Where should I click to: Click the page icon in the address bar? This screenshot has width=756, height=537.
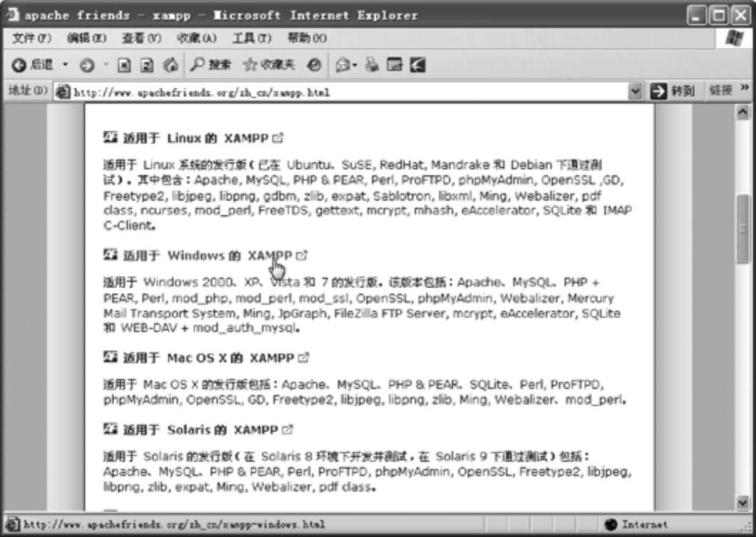click(62, 92)
